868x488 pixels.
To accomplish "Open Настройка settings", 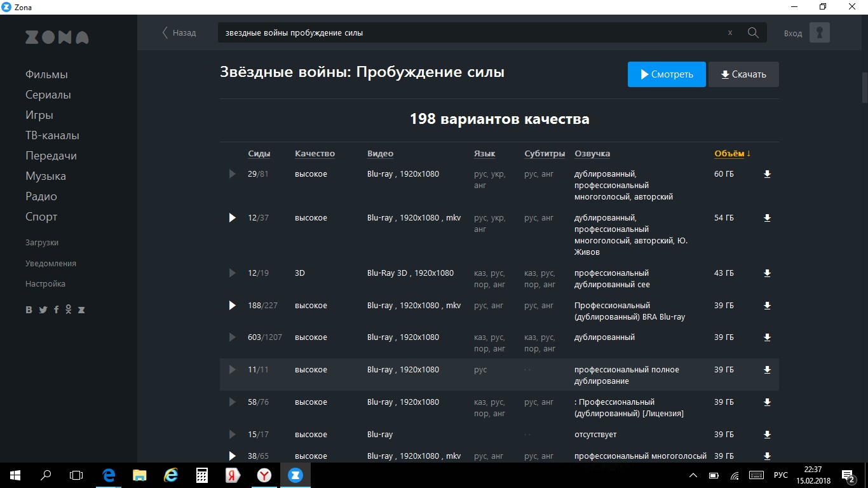I will pos(45,284).
